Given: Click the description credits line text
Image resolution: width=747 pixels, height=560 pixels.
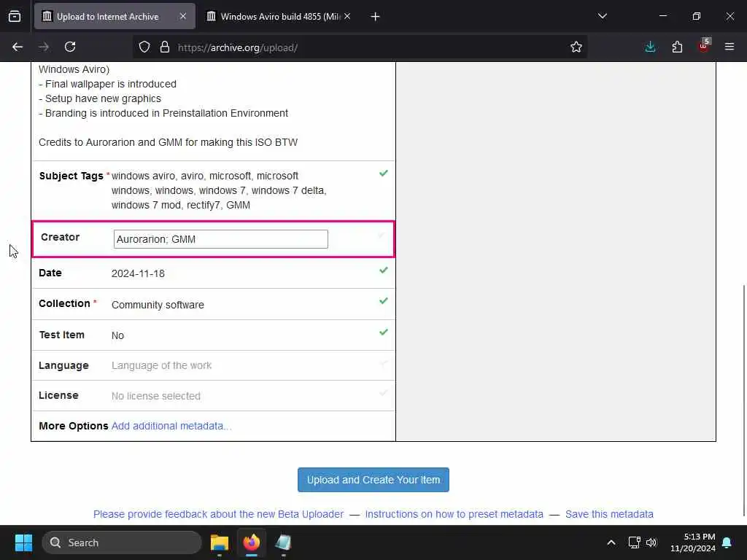Looking at the screenshot, I should coord(169,142).
